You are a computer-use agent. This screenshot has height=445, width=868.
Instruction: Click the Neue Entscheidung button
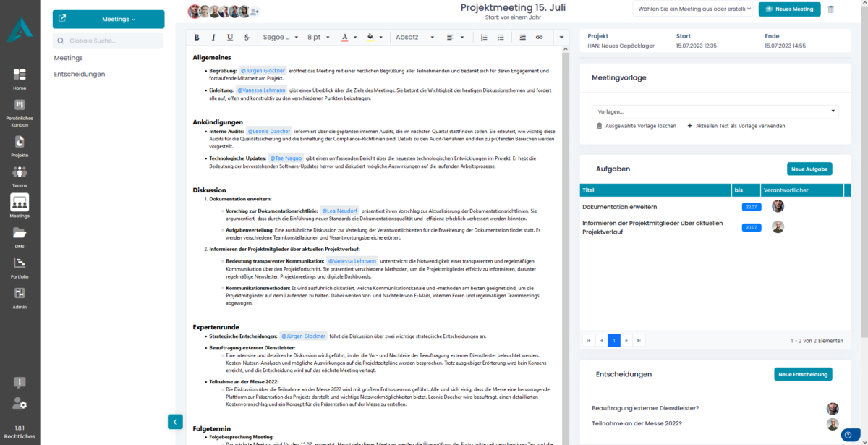click(803, 374)
